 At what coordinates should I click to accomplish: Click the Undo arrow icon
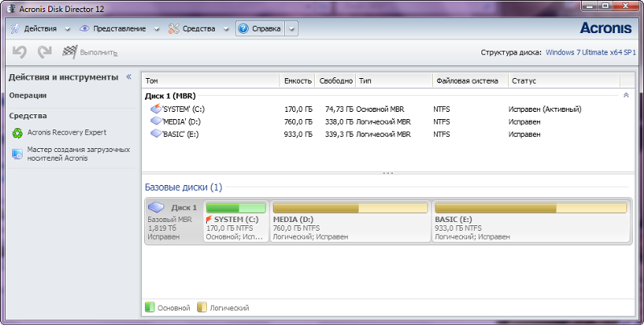click(19, 52)
